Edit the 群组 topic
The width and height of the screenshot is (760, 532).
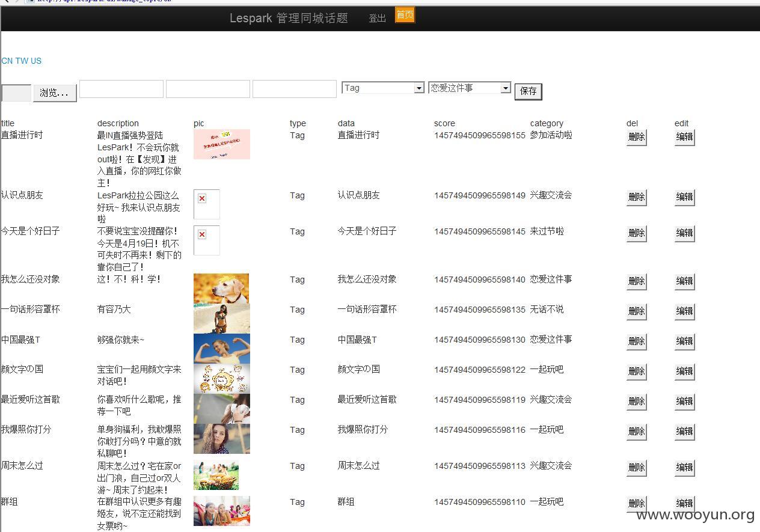point(684,504)
